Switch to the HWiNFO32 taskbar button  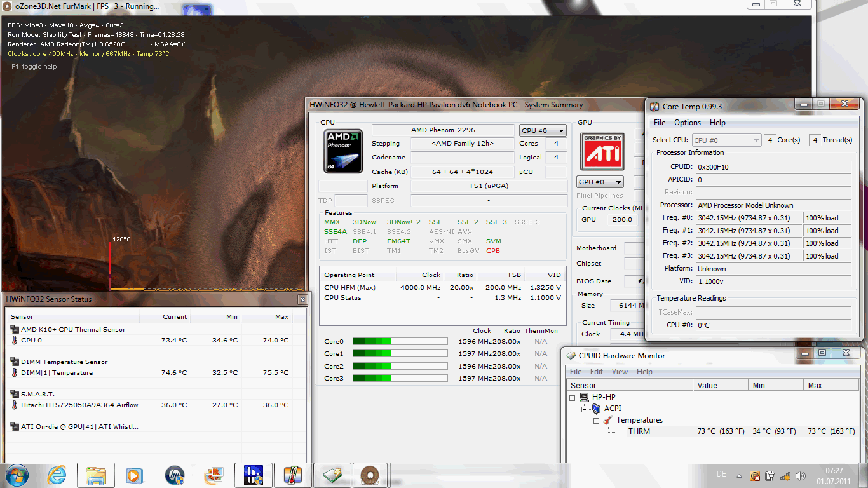click(253, 475)
